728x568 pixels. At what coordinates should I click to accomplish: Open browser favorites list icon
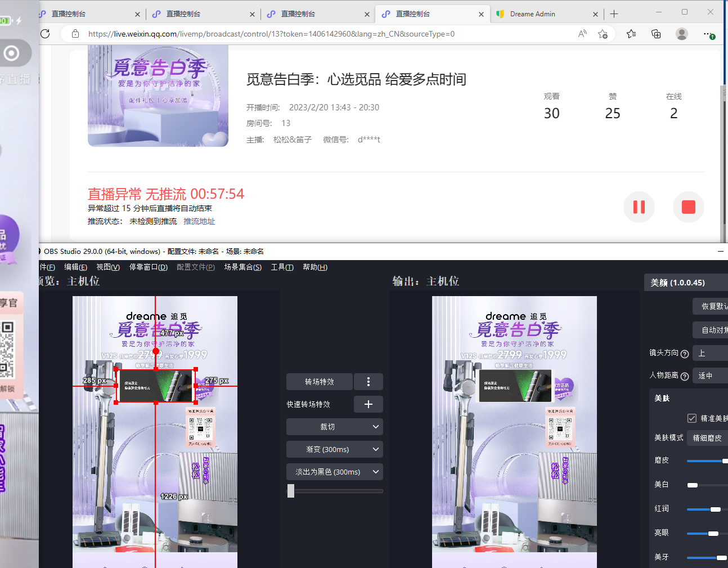click(x=631, y=34)
